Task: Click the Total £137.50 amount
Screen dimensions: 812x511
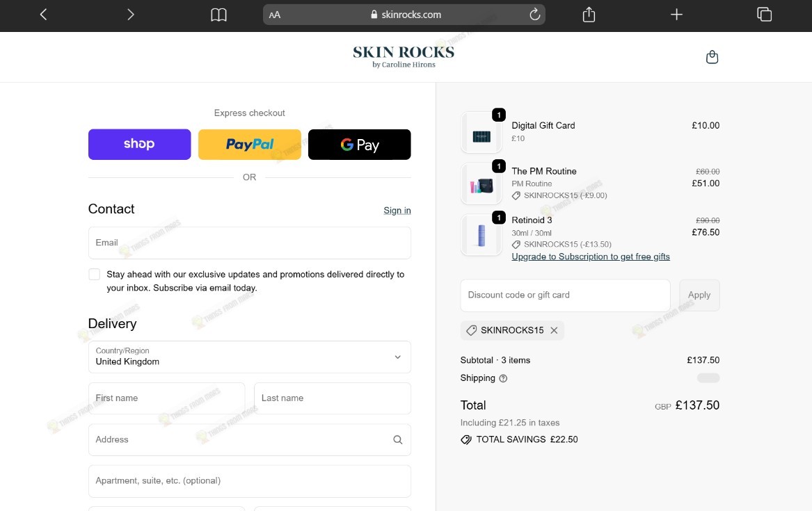Action: (x=697, y=405)
